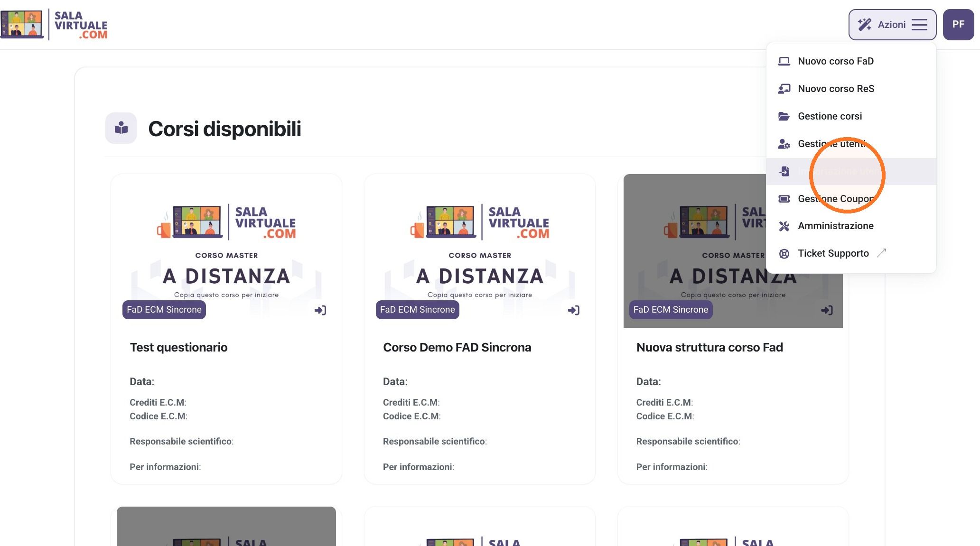Open the PF user profile avatar
The image size is (980, 546).
pos(958,25)
